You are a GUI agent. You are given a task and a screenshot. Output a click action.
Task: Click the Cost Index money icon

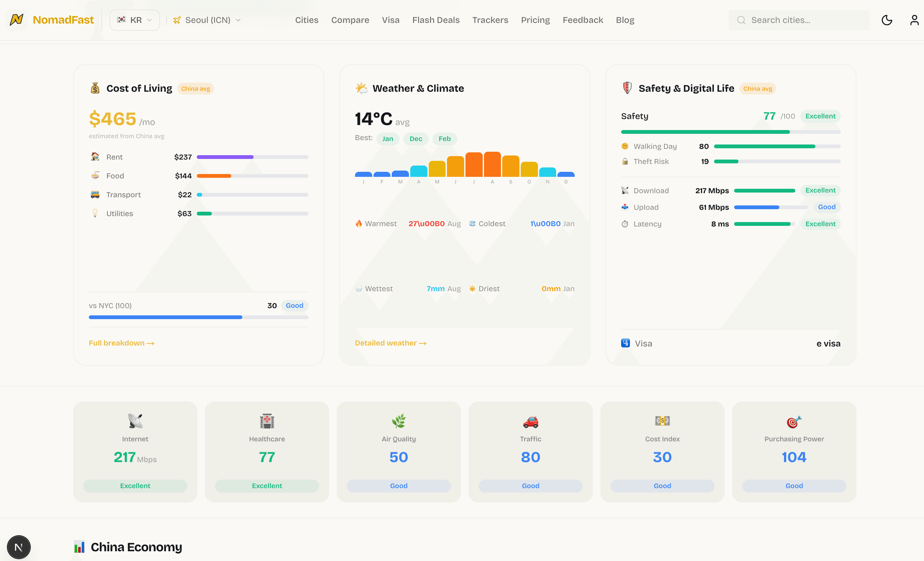point(662,421)
